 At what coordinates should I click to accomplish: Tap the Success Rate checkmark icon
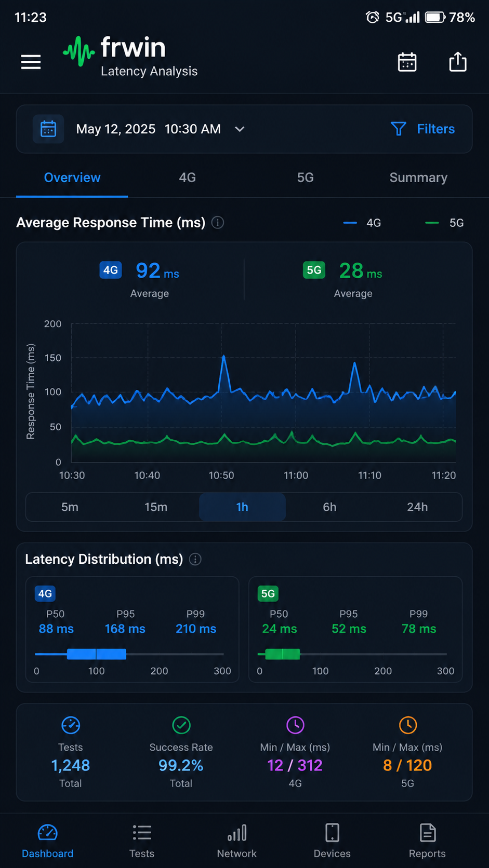click(x=181, y=725)
